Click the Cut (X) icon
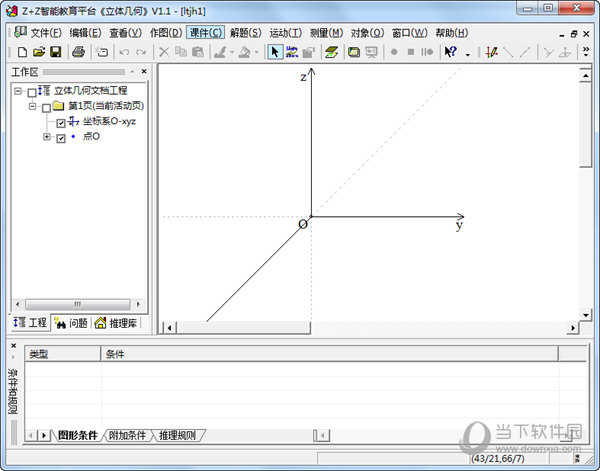 click(x=164, y=52)
